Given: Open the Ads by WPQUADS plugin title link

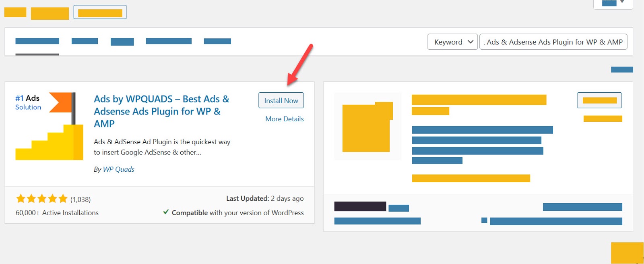Looking at the screenshot, I should (161, 111).
